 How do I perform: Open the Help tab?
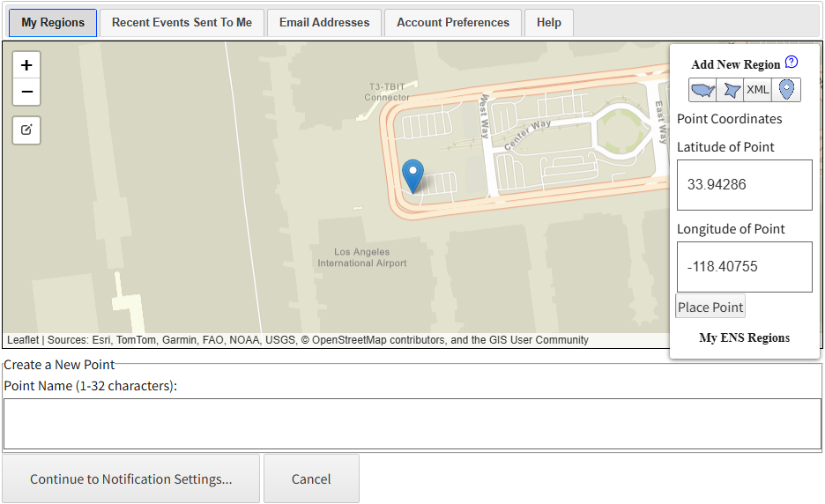[549, 23]
